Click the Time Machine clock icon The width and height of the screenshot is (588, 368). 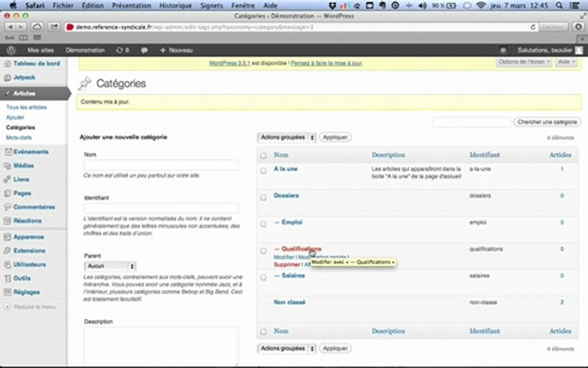(x=395, y=6)
